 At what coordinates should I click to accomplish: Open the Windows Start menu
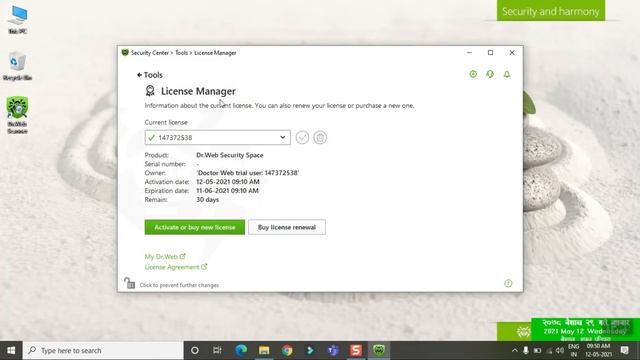click(x=11, y=350)
